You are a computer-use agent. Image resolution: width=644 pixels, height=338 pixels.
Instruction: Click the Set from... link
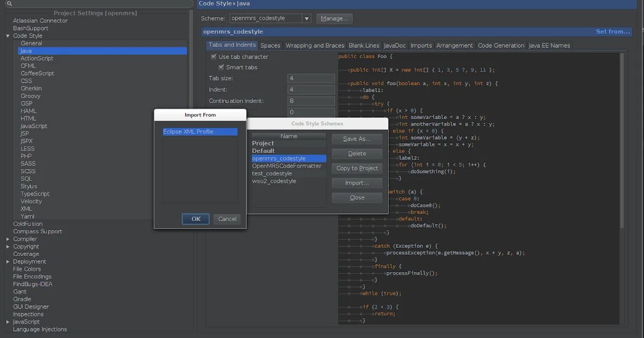point(613,32)
